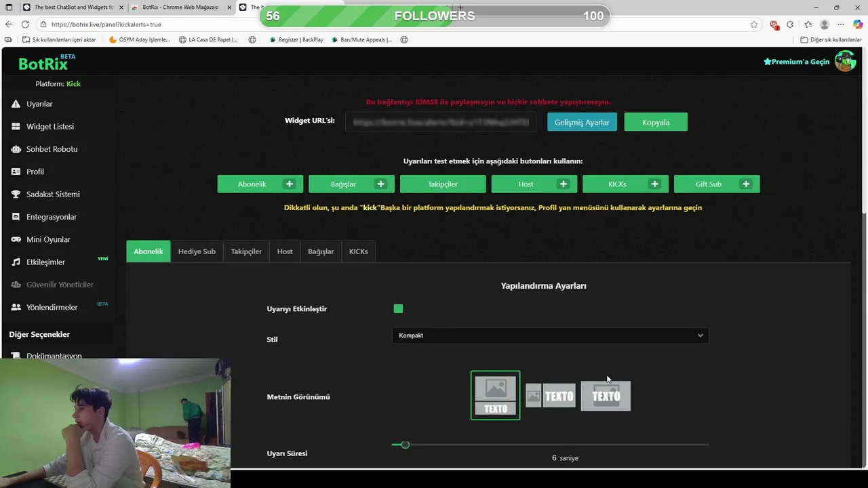Click the Gelişmiş Ayarlar button
868x488 pixels.
click(x=582, y=122)
